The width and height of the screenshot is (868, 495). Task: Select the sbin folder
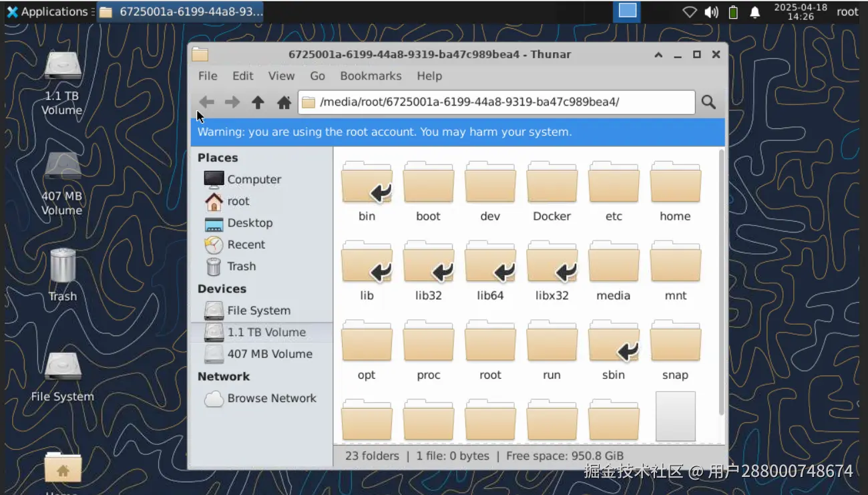(614, 351)
